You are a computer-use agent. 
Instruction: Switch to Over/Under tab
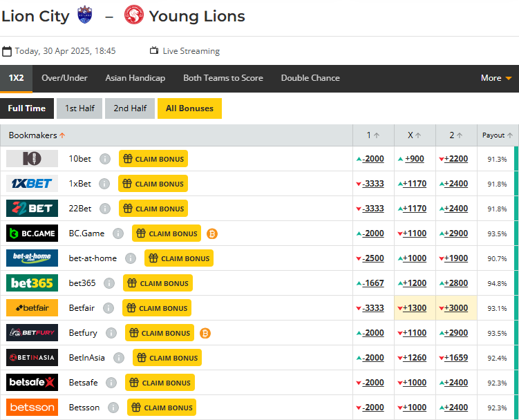pyautogui.click(x=64, y=78)
